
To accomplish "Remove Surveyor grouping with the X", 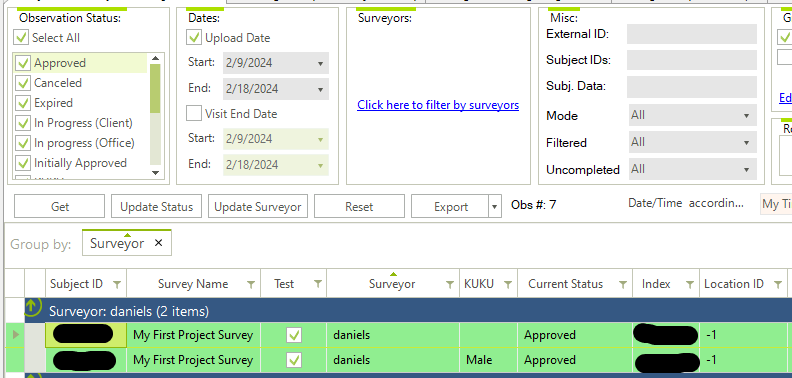I will coord(158,243).
